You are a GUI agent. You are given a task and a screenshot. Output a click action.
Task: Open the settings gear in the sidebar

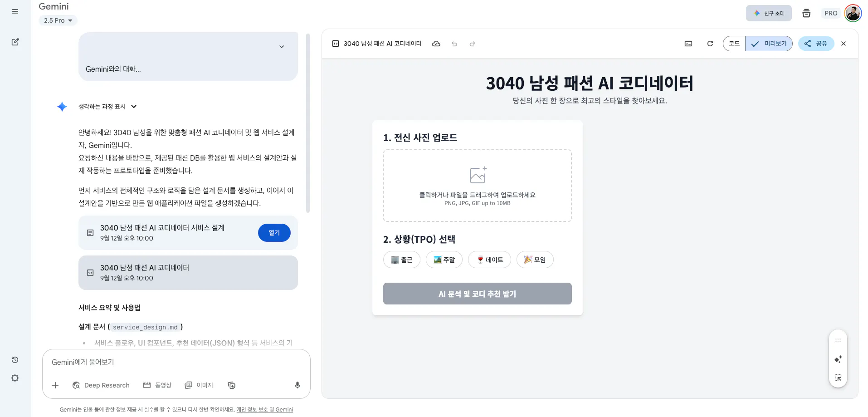pyautogui.click(x=15, y=378)
